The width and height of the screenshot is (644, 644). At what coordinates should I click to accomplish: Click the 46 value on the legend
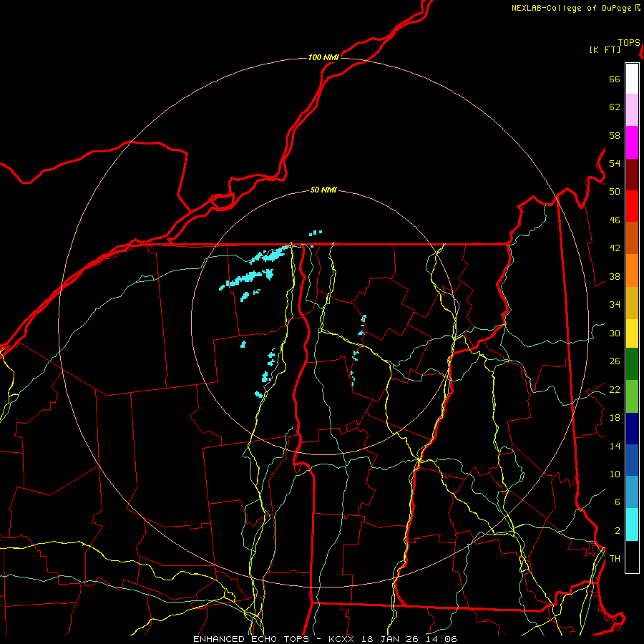[615, 220]
